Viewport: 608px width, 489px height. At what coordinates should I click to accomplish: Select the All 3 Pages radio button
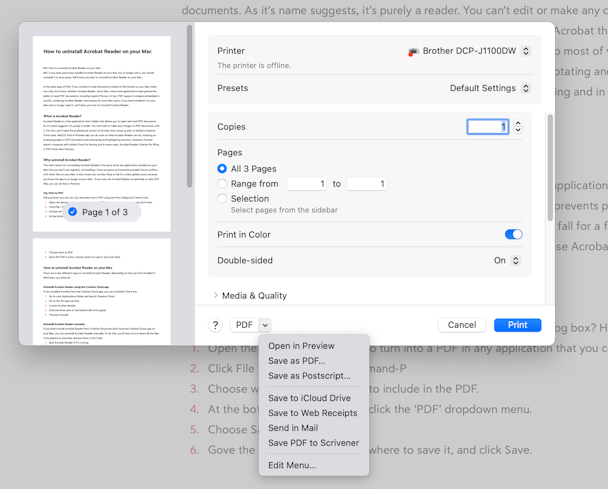tap(222, 169)
